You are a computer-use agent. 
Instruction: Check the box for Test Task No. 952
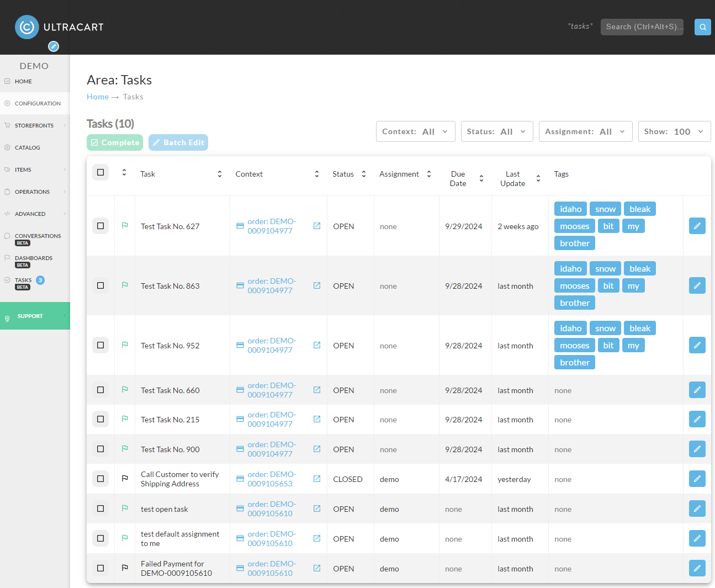pos(100,345)
